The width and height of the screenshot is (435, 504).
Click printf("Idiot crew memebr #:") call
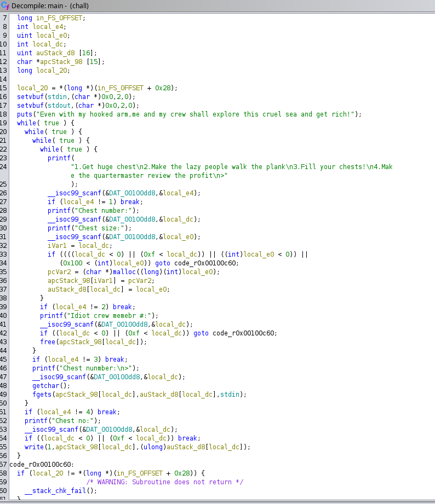[99, 316]
